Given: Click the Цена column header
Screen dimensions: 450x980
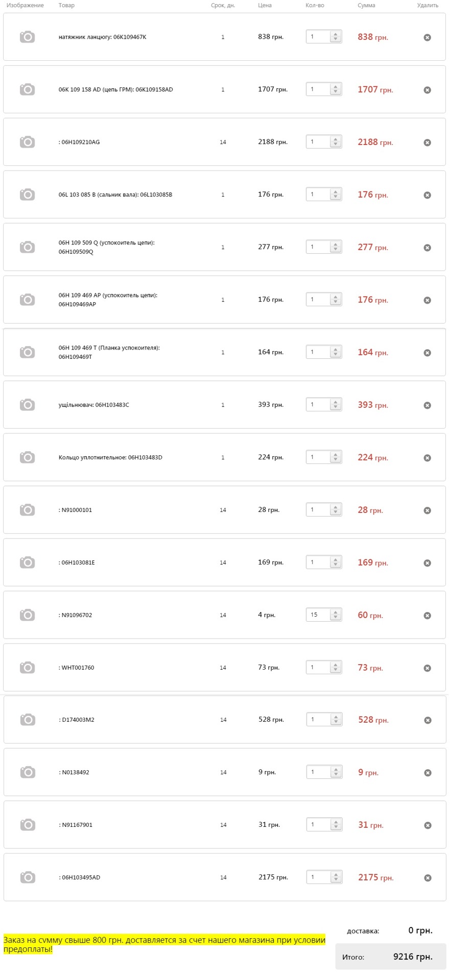Looking at the screenshot, I should point(265,6).
